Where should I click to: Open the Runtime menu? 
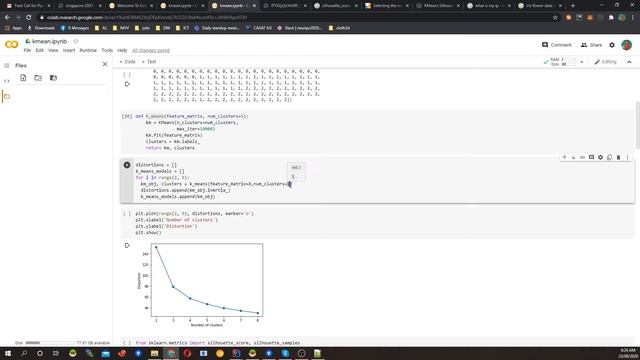(88, 50)
